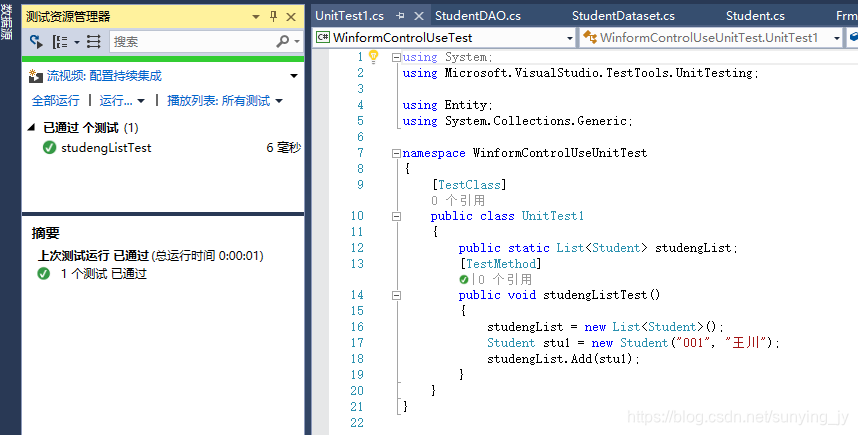Click the [TestMethod] attribute text

[500, 264]
